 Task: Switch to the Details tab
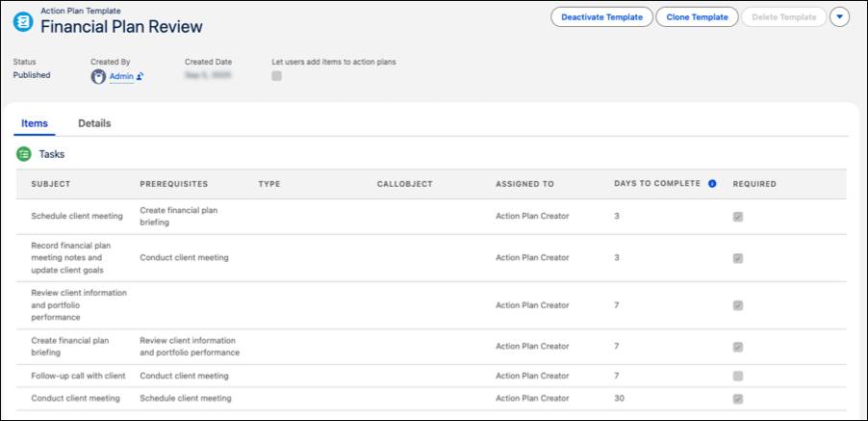pyautogui.click(x=94, y=123)
